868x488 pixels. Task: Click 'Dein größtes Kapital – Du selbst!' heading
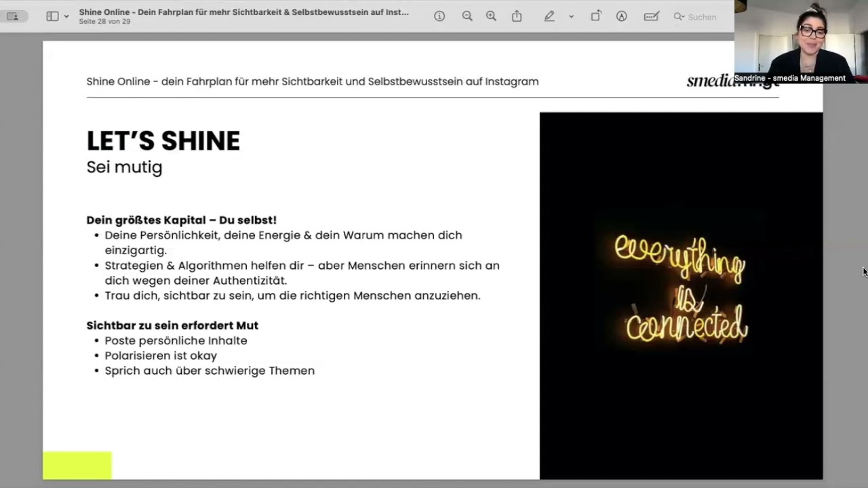pos(181,220)
